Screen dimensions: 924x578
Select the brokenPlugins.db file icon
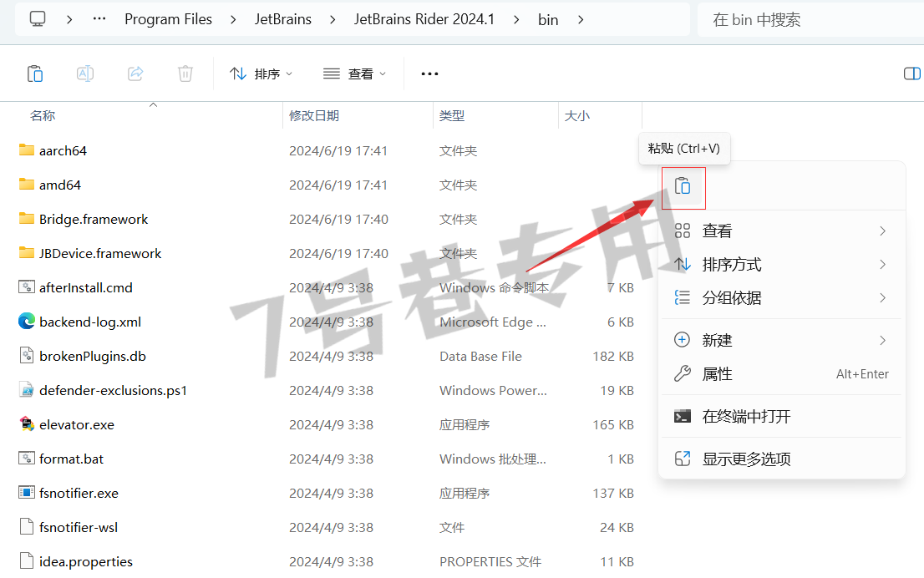point(27,355)
